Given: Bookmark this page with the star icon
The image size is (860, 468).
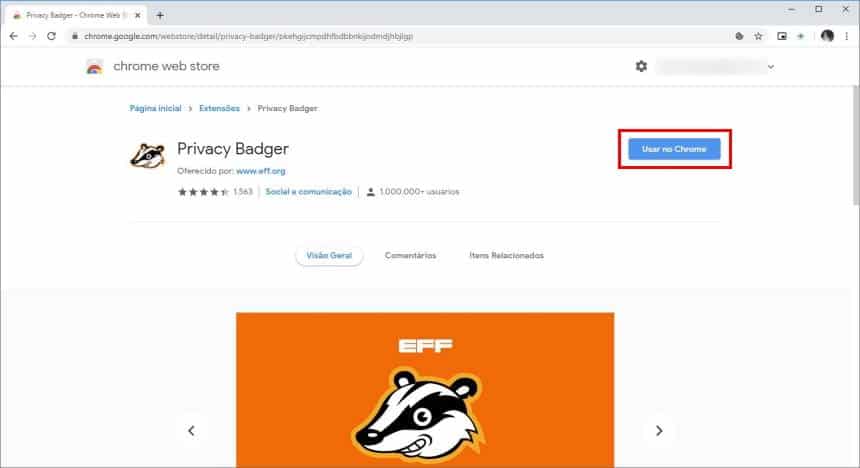Looking at the screenshot, I should (x=758, y=36).
